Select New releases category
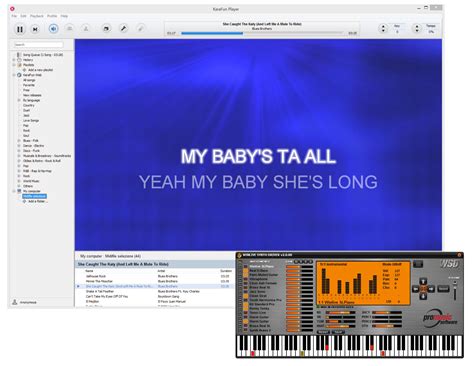The image size is (474, 366). pos(32,95)
